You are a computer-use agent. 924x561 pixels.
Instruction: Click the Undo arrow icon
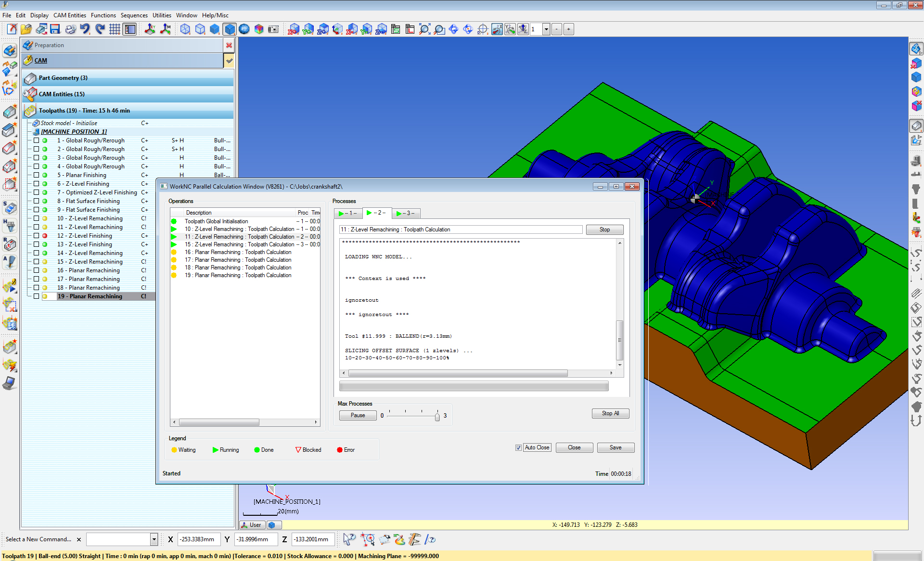pos(85,29)
